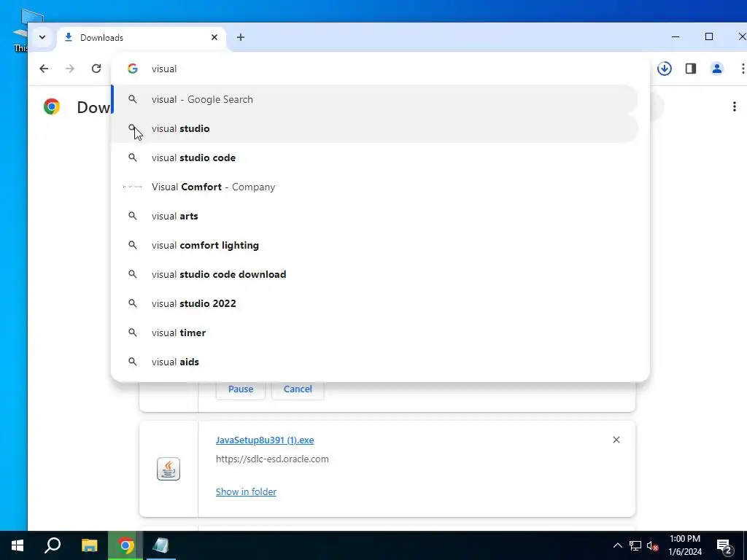747x560 pixels.
Task: Show hidden system tray icons chevron
Action: [x=617, y=545]
